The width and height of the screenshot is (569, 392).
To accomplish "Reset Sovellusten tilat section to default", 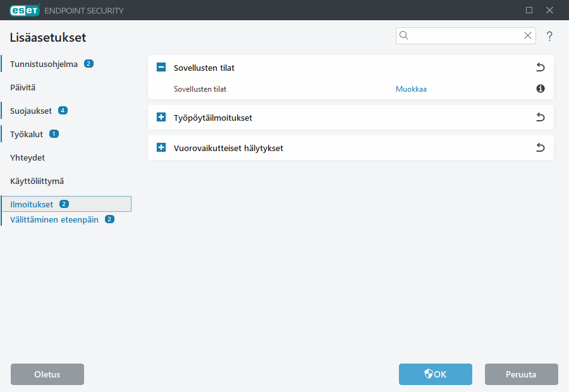I will 541,67.
